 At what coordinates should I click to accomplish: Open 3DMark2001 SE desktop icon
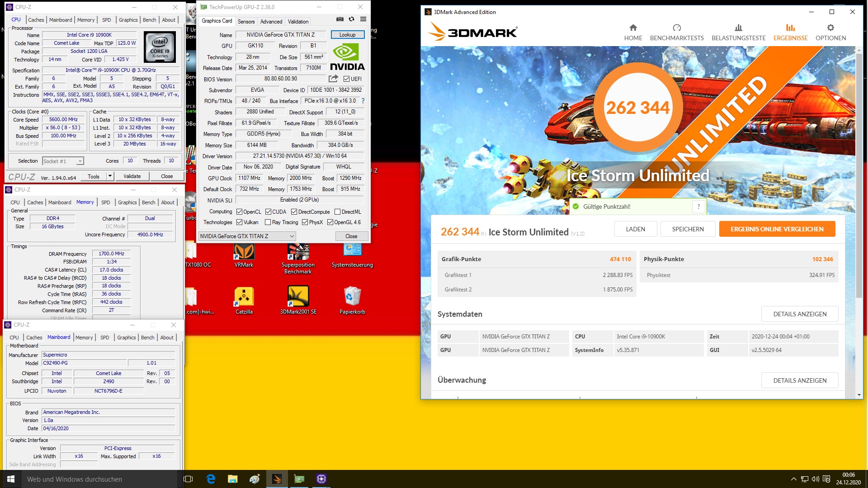click(298, 301)
